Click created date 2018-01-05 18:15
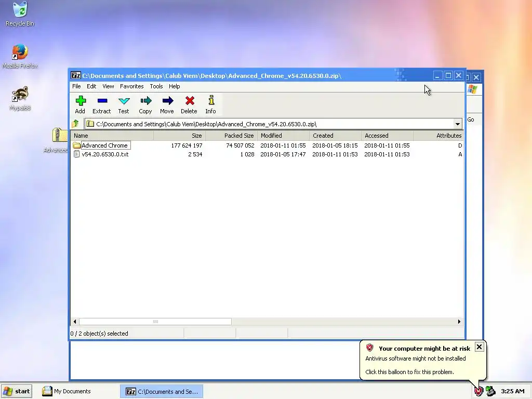Viewport: 532px width, 399px height. pos(335,145)
